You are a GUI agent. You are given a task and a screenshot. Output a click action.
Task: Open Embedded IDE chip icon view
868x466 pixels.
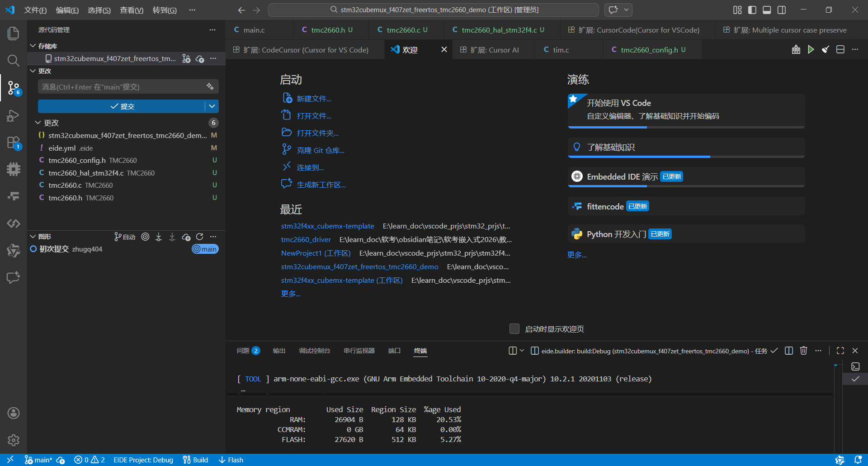[x=14, y=169]
